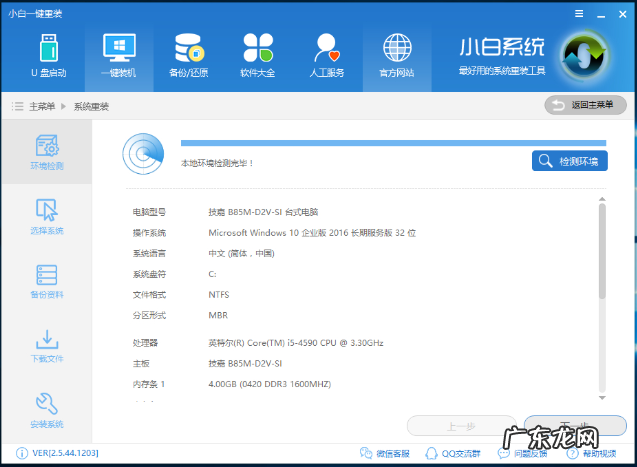This screenshot has width=637, height=467.
Task: Click the 主板 label
Action: [x=141, y=363]
